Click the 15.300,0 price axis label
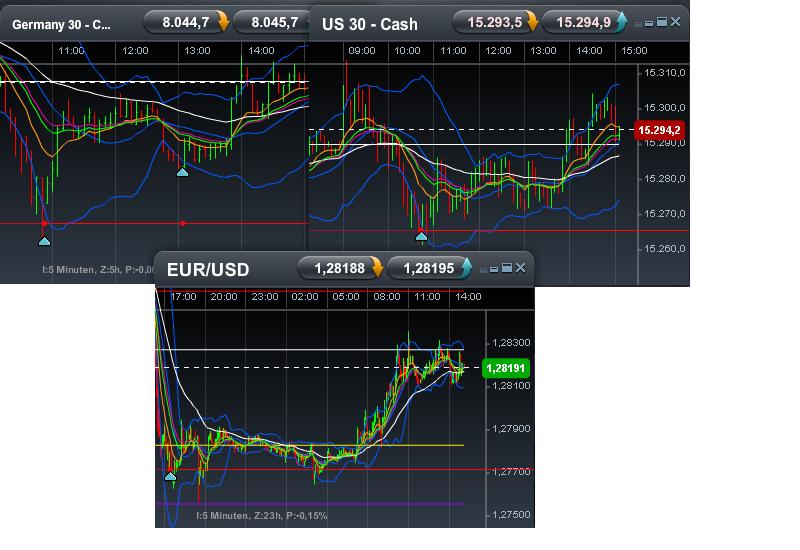This screenshot has height=550, width=800. 664,108
